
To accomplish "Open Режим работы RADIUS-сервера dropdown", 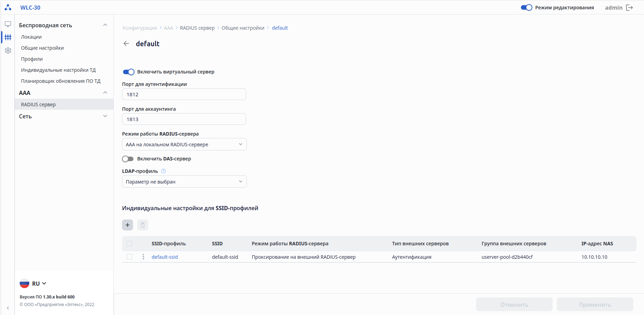I will (x=184, y=144).
